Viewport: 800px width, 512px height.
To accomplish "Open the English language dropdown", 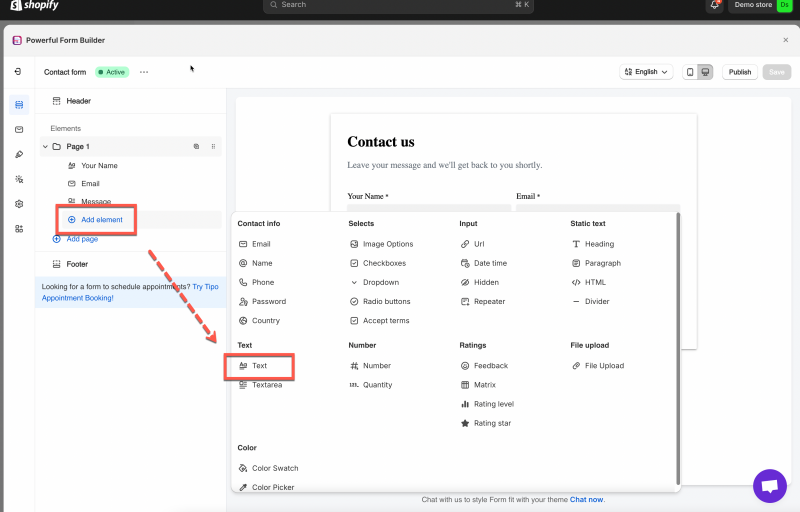I will 646,72.
